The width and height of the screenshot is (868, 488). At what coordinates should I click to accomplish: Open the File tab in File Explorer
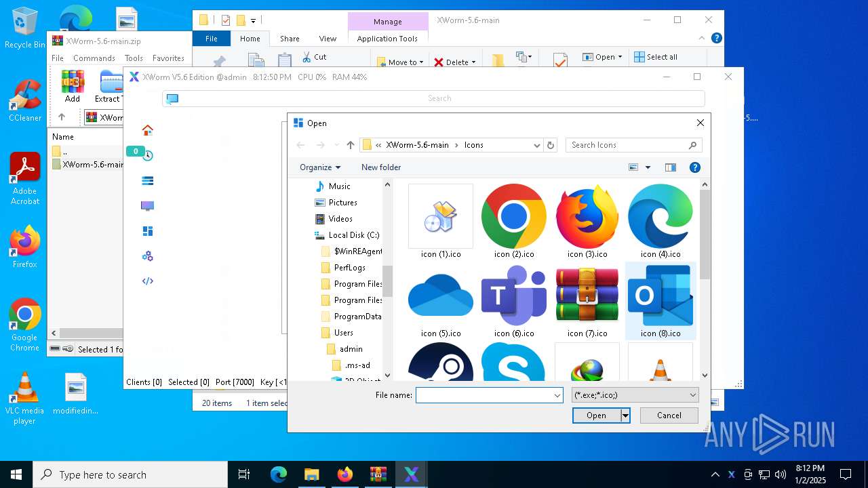(x=212, y=39)
